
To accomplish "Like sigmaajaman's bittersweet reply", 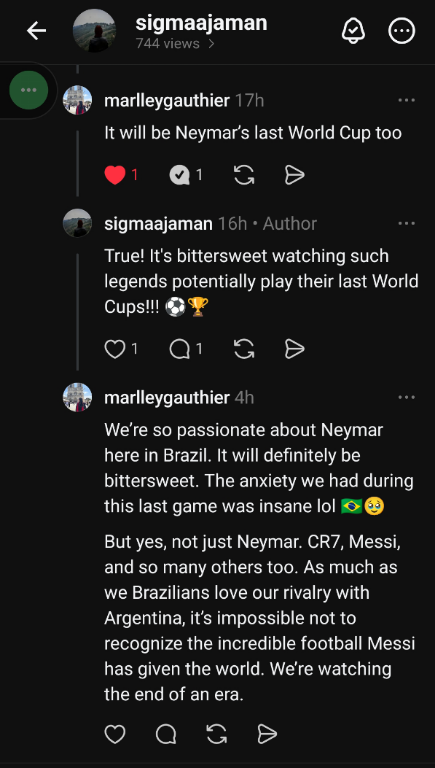I will [115, 349].
